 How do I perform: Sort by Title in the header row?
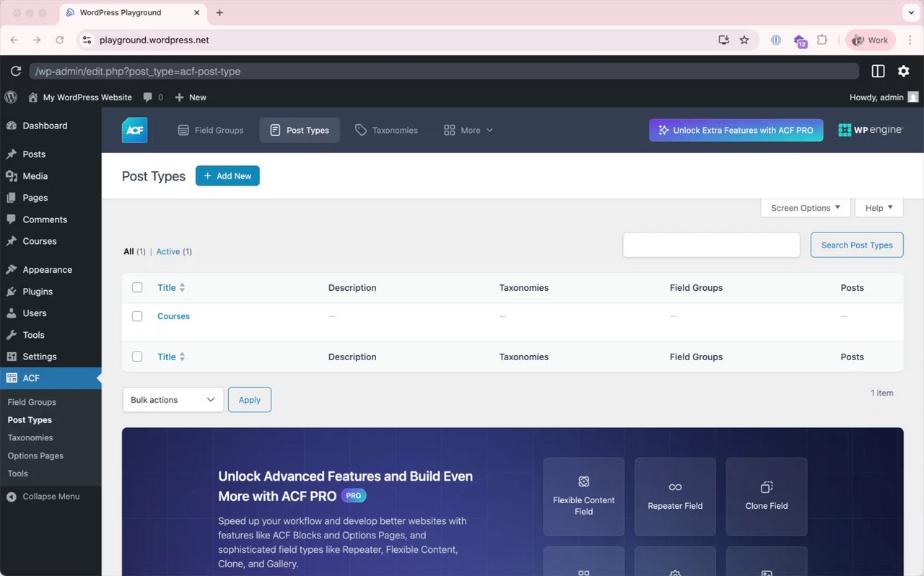pos(171,287)
